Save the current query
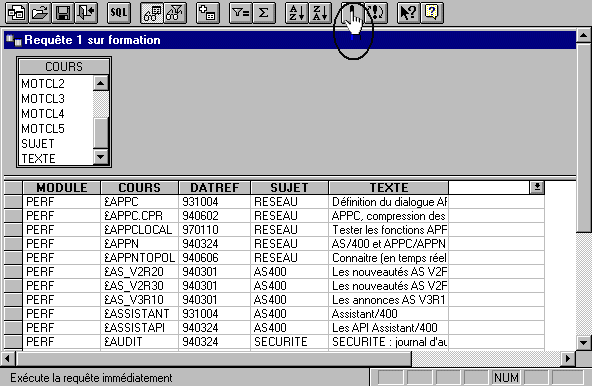Screen dimensions: 592x386 (63, 13)
